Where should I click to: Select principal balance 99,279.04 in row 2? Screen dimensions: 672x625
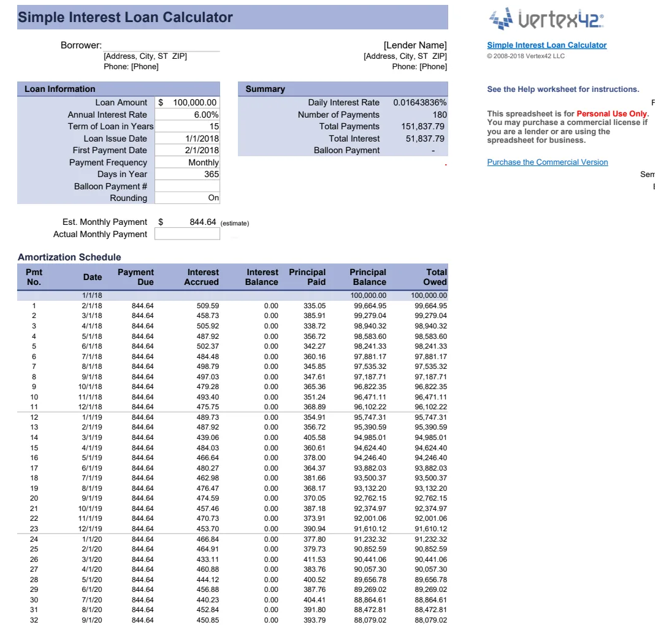point(370,316)
